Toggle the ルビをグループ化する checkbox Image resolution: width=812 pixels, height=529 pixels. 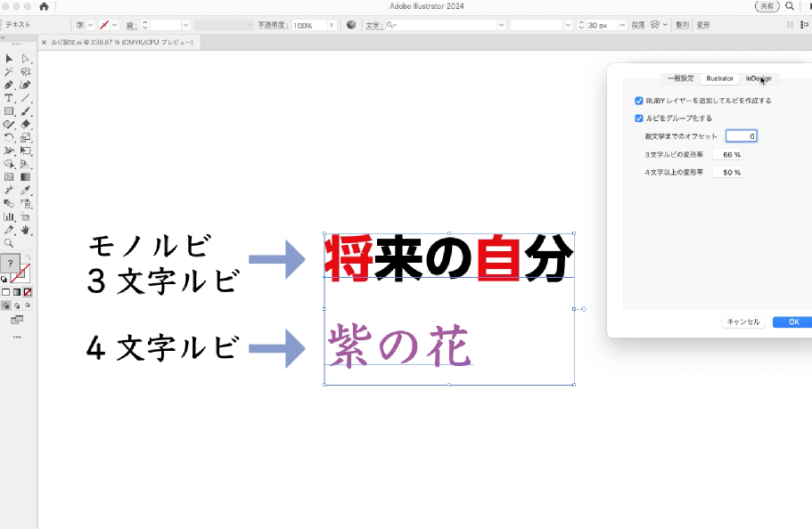click(638, 118)
